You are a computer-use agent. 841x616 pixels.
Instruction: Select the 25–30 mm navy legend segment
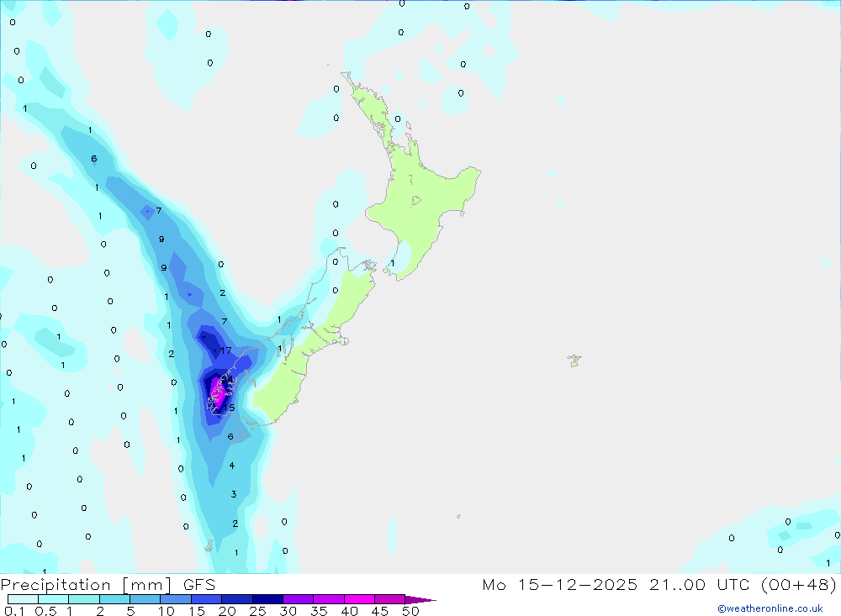[267, 599]
